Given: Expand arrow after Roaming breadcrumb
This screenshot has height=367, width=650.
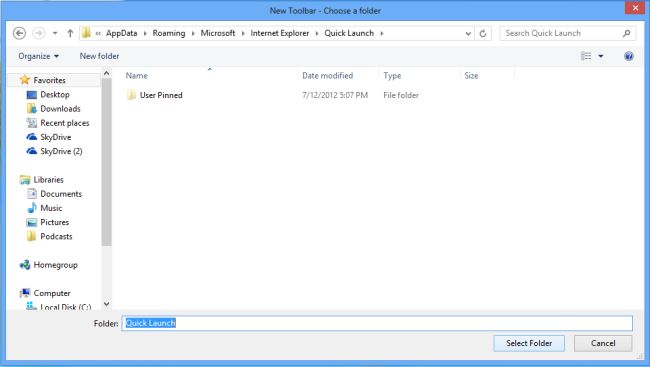Looking at the screenshot, I should pos(193,34).
